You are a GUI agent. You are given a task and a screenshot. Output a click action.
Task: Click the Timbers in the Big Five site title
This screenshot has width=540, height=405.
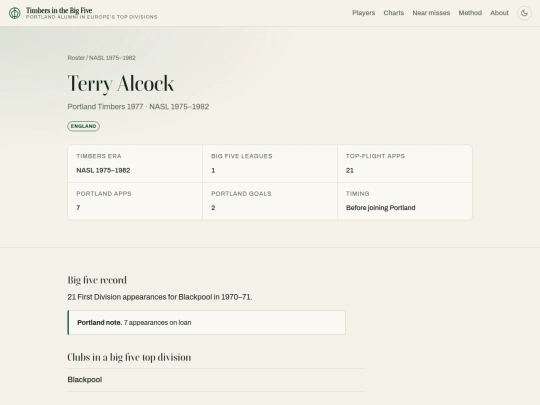[59, 10]
